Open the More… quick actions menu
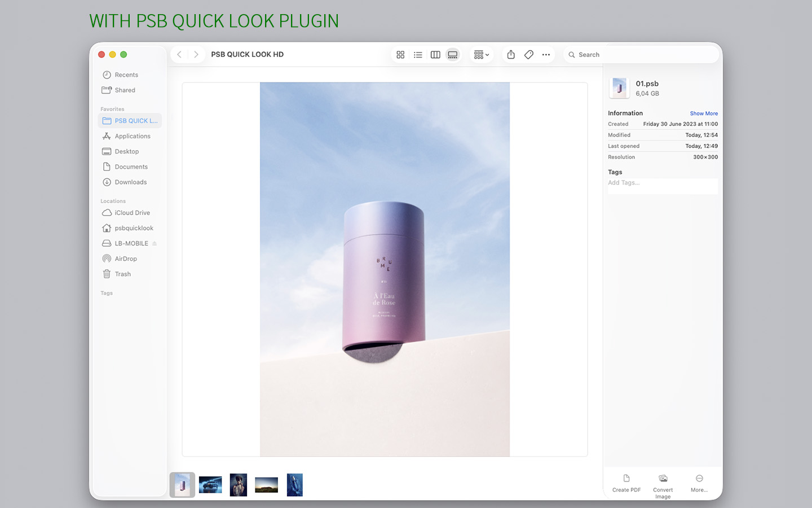The height and width of the screenshot is (508, 812). point(699,483)
